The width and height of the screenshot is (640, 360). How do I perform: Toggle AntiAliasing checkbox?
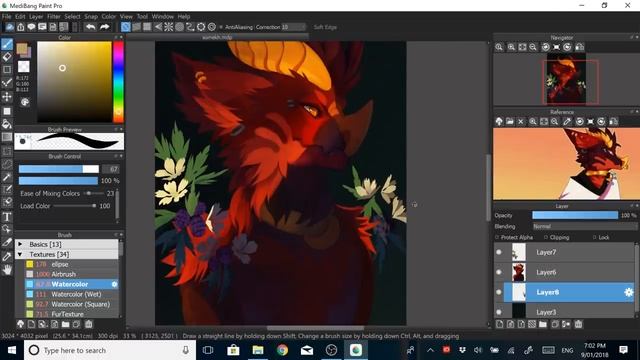[221, 27]
